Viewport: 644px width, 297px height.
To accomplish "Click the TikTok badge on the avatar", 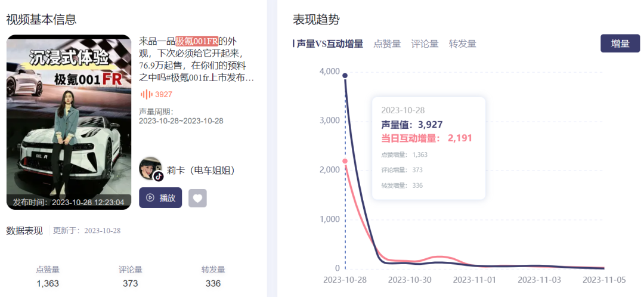I will coord(158,176).
